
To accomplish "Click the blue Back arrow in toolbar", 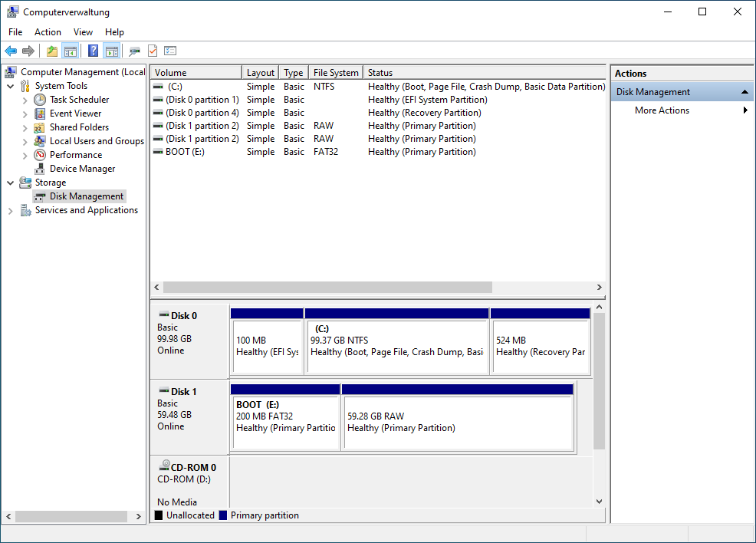I will tap(11, 51).
